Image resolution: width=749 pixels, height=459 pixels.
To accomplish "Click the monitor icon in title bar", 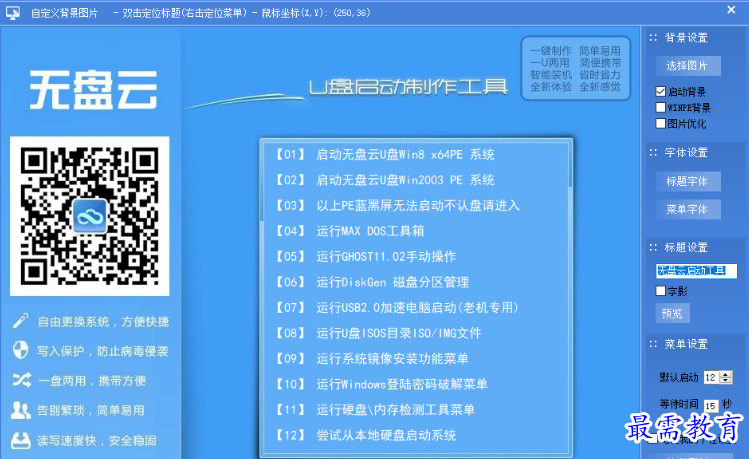I will coord(13,13).
